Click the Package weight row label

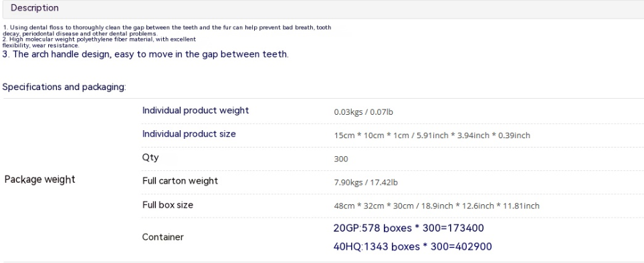[x=40, y=180]
